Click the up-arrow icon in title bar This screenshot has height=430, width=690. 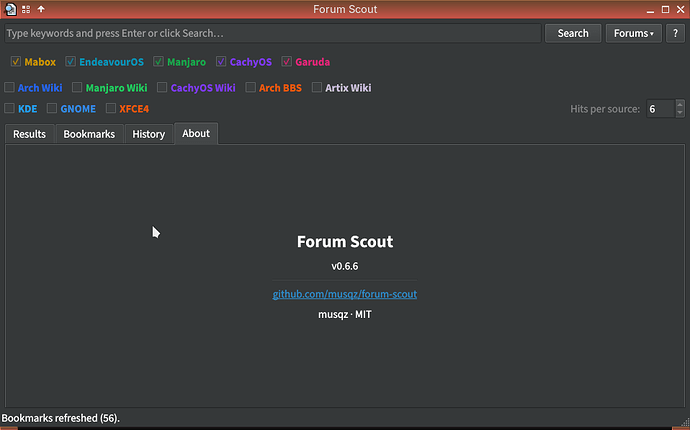click(41, 9)
